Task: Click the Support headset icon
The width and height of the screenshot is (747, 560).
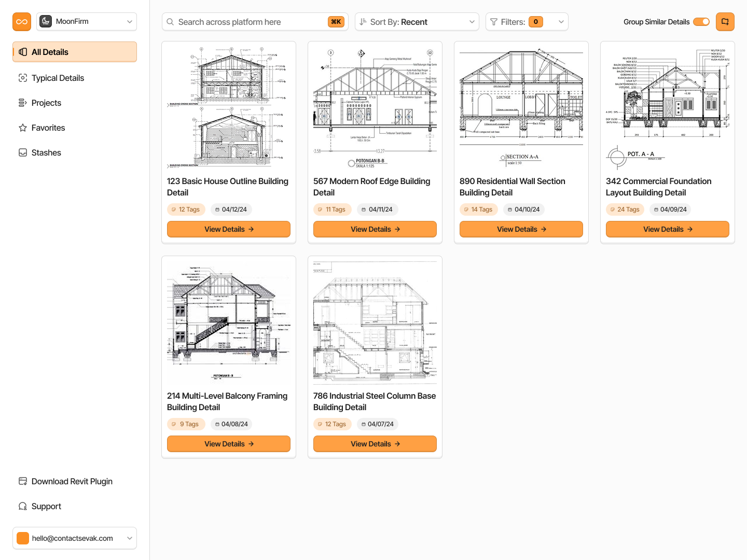Action: point(23,506)
